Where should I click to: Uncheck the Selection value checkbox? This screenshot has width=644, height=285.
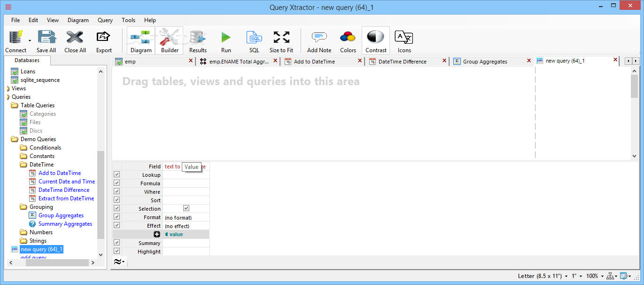pyautogui.click(x=186, y=208)
